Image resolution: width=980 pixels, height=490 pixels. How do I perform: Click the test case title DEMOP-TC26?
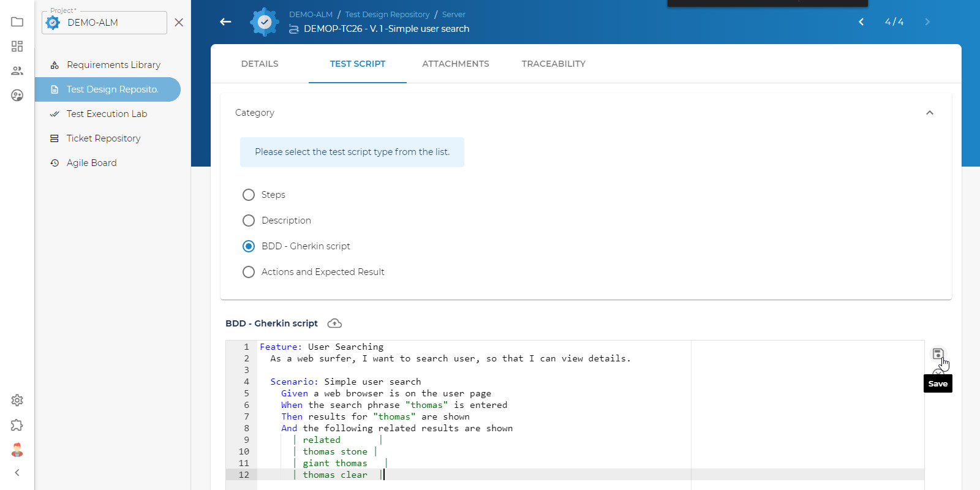click(x=386, y=29)
